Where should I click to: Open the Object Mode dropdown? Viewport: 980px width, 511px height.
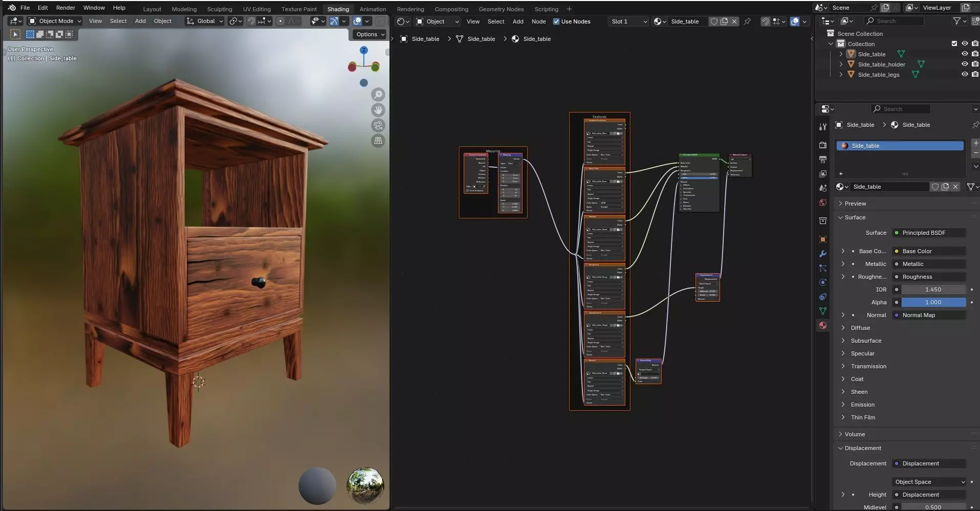coord(55,21)
